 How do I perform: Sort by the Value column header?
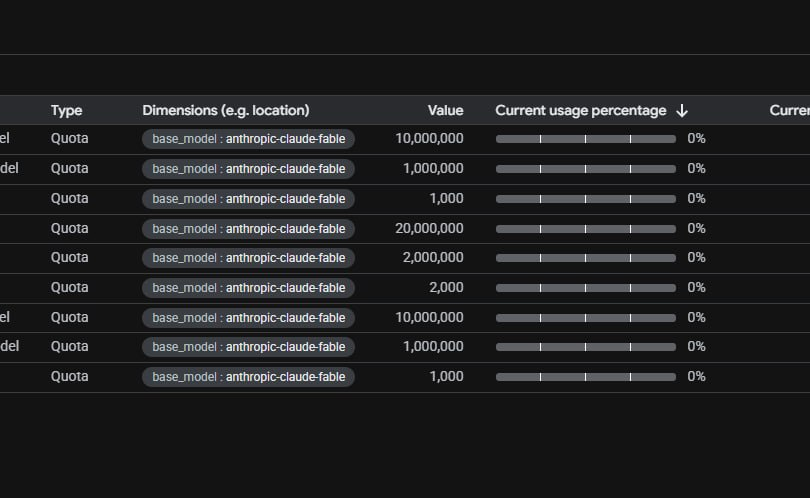click(445, 111)
